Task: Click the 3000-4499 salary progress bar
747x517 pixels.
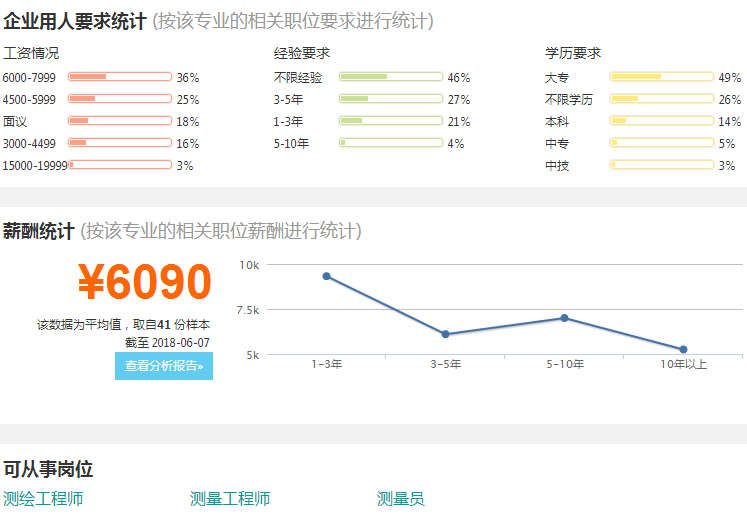Action: coord(120,142)
